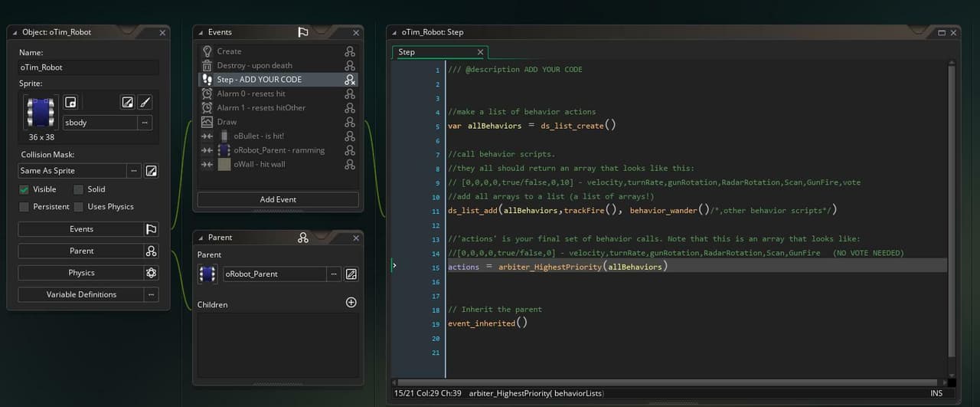This screenshot has height=407, width=980.
Task: Click the Events button in Object panel
Action: 81,229
